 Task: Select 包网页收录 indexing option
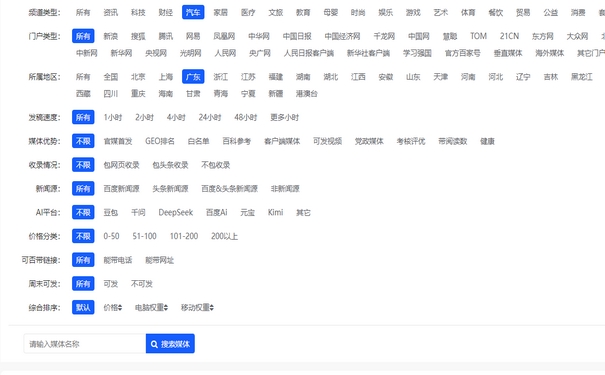(x=122, y=165)
